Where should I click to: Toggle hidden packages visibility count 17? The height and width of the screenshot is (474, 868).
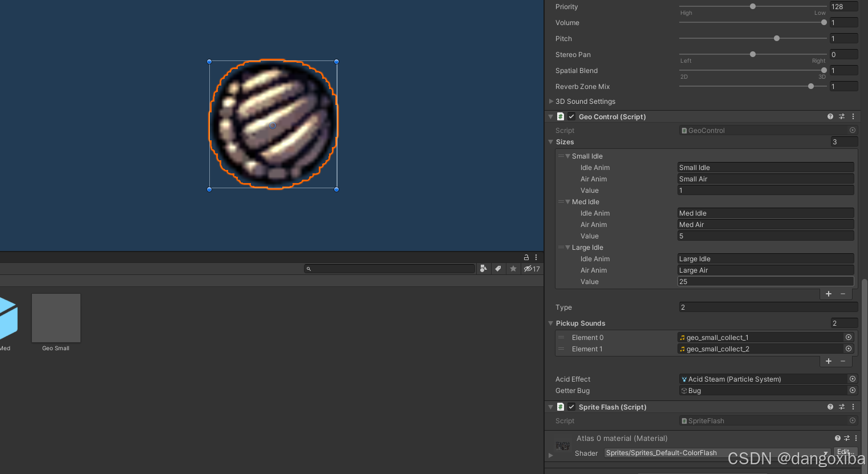click(532, 269)
